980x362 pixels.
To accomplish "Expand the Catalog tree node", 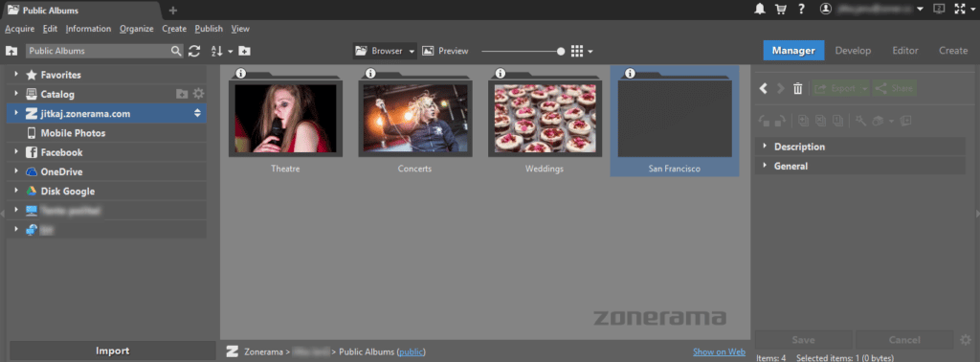I will (x=16, y=94).
